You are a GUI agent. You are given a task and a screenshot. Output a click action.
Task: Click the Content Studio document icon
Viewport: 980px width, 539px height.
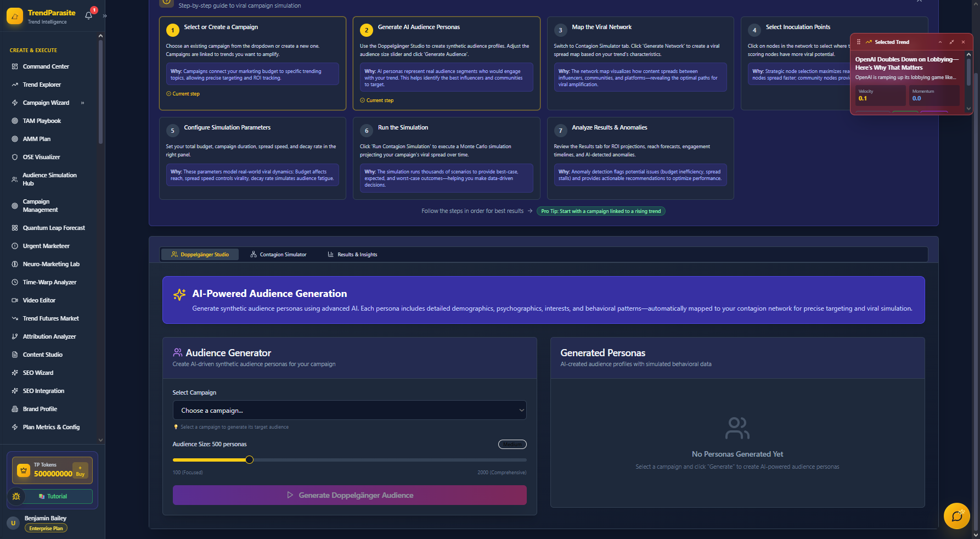coord(15,355)
